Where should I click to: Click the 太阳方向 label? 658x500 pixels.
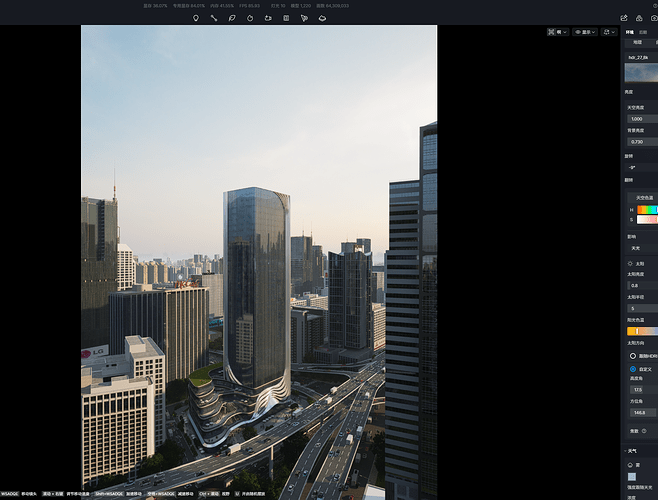pyautogui.click(x=635, y=343)
